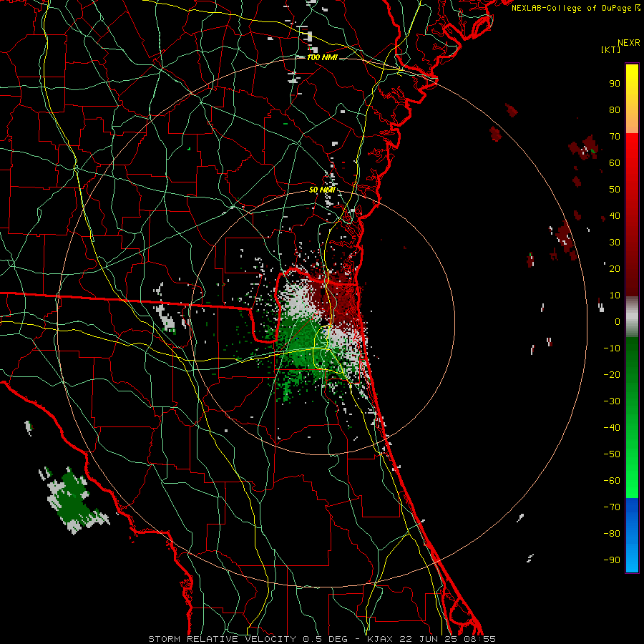
Task: Click the -20 scale label
Action: pyautogui.click(x=612, y=374)
